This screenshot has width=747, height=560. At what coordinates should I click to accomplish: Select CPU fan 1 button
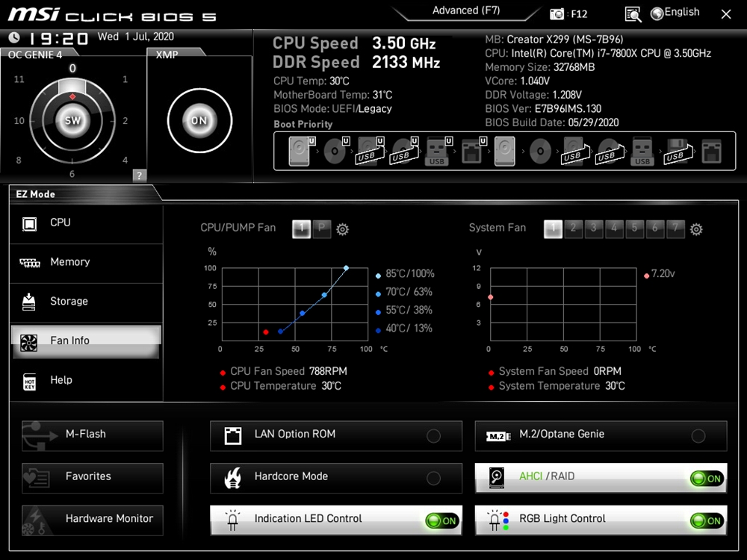click(302, 229)
